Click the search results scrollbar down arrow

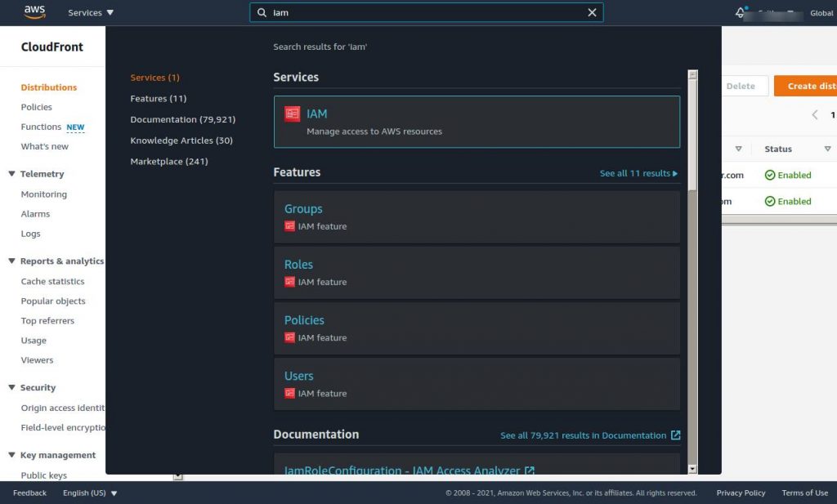693,470
